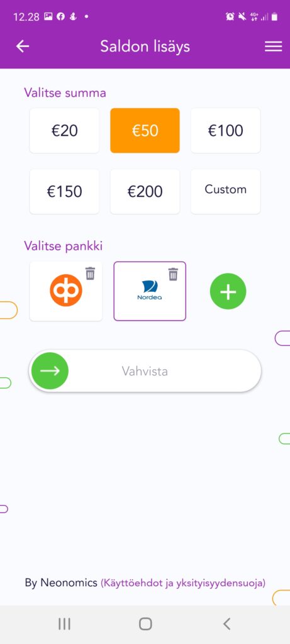Screen dimensions: 290x644
Task: Select the OP bank logo card
Action: [x=65, y=291]
